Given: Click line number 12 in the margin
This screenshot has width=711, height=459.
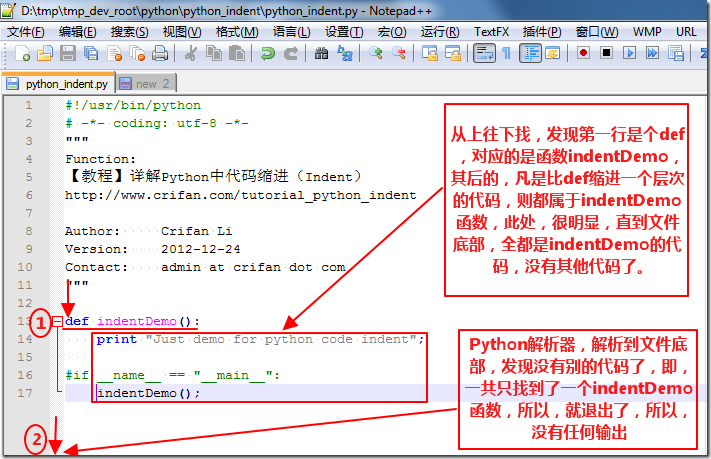Looking at the screenshot, I should pyautogui.click(x=25, y=303).
